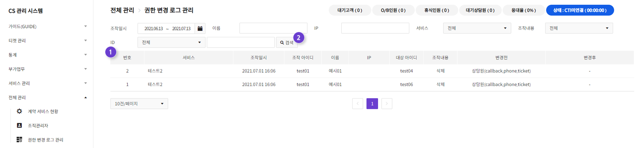Click into the IP input field

(x=375, y=28)
